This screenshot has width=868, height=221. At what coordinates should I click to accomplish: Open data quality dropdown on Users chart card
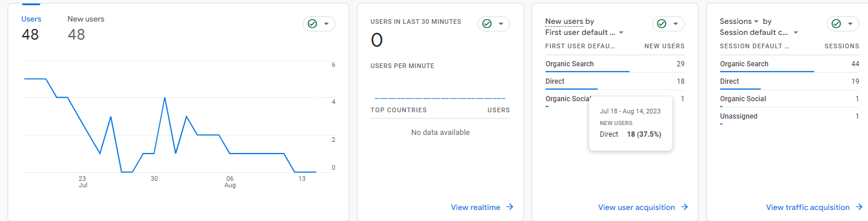pos(326,24)
